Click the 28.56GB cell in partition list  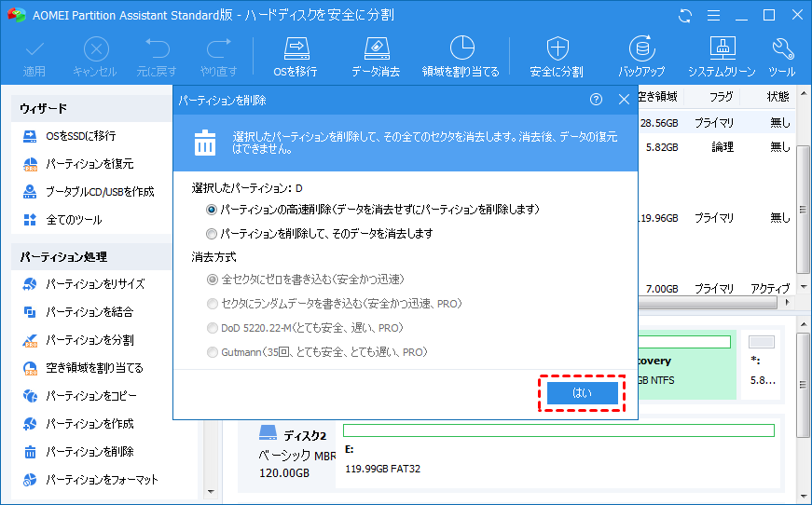point(659,123)
